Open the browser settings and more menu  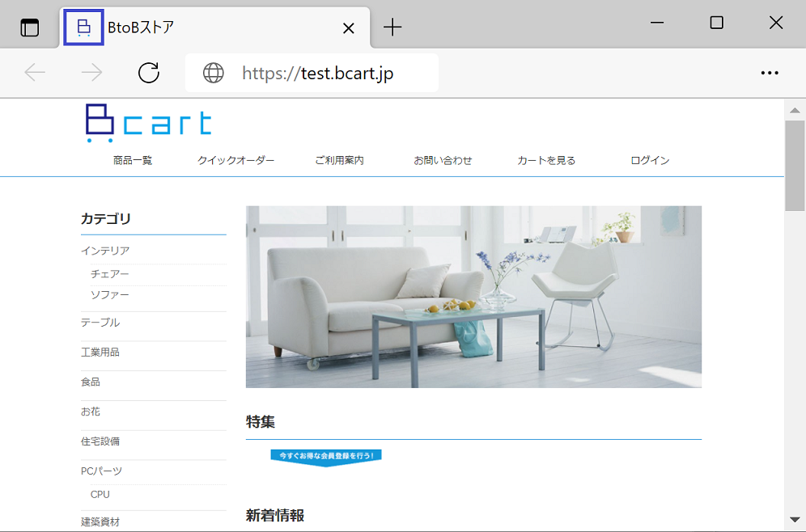pyautogui.click(x=770, y=73)
